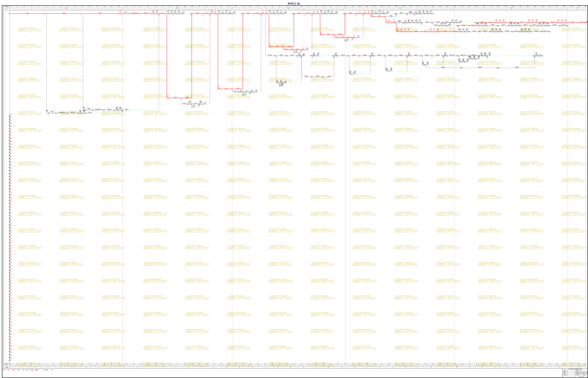Click the 关键任务 legend label
The image size is (588, 378).
point(9,370)
